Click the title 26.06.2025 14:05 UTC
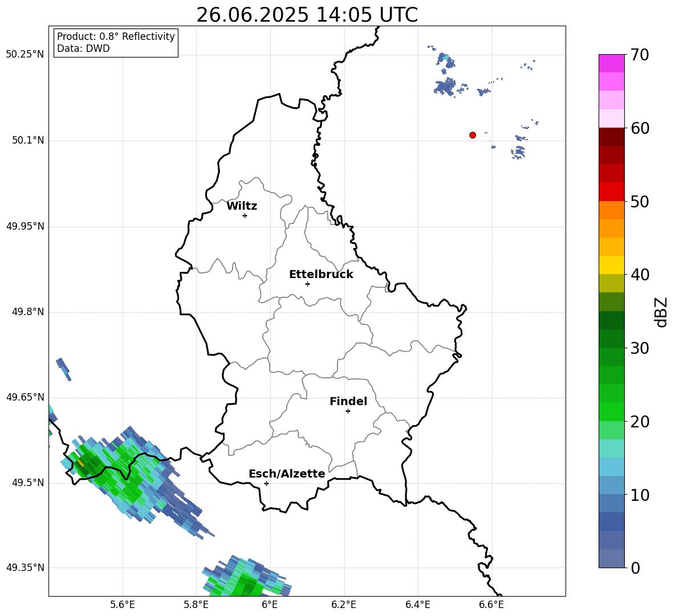Image resolution: width=675 pixels, height=616 pixels. pos(307,15)
